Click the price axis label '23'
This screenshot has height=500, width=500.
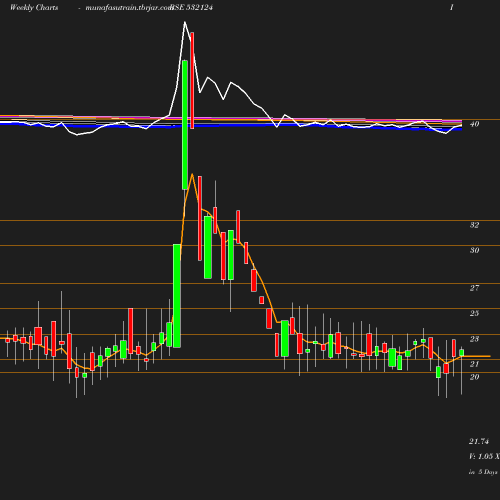click(x=474, y=339)
